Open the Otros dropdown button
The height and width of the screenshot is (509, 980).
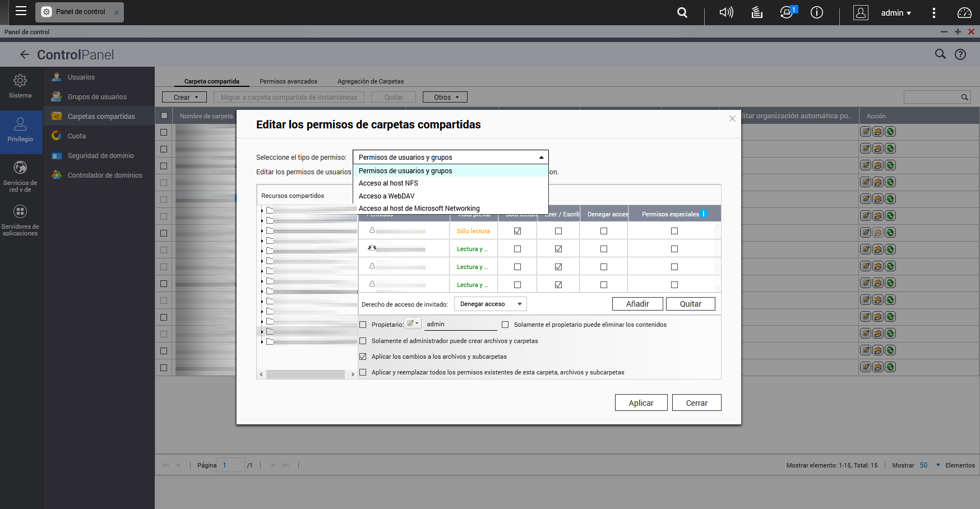[445, 97]
